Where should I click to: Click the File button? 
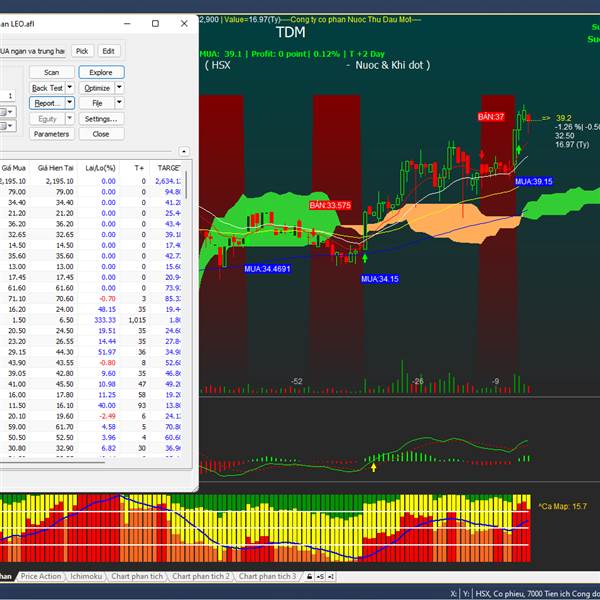click(97, 103)
